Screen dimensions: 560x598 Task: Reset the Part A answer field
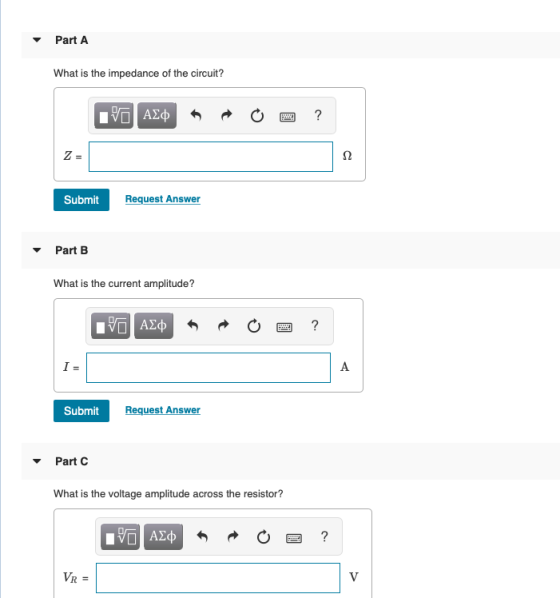tap(257, 115)
